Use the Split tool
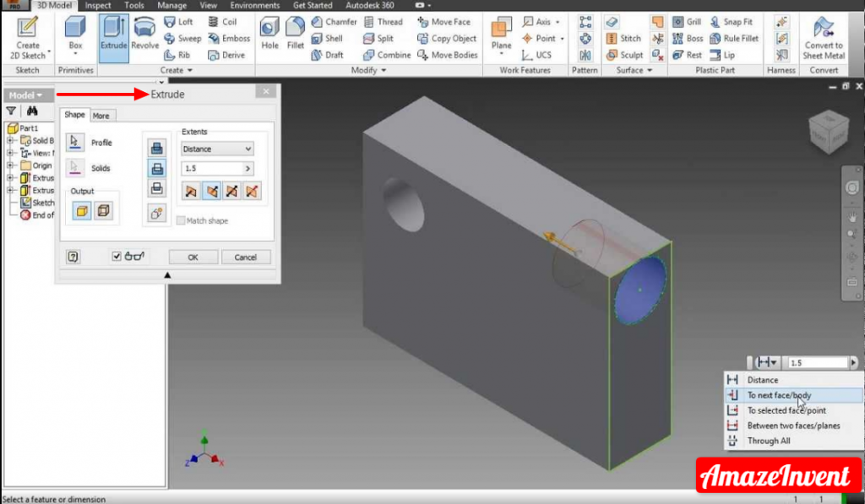Screen dimensions: 865x504 378,38
